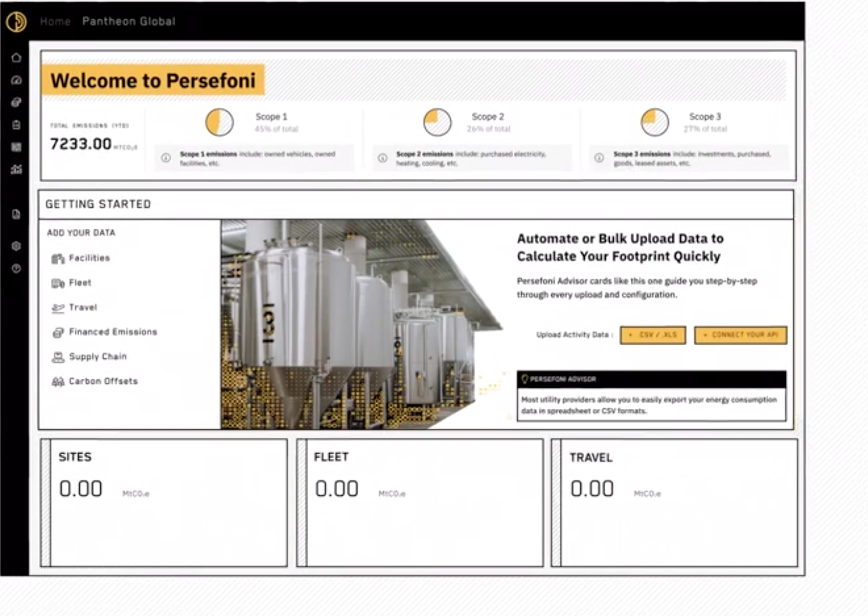Image resolution: width=868 pixels, height=616 pixels.
Task: Open the clipboard sidebar icon
Action: [x=16, y=125]
